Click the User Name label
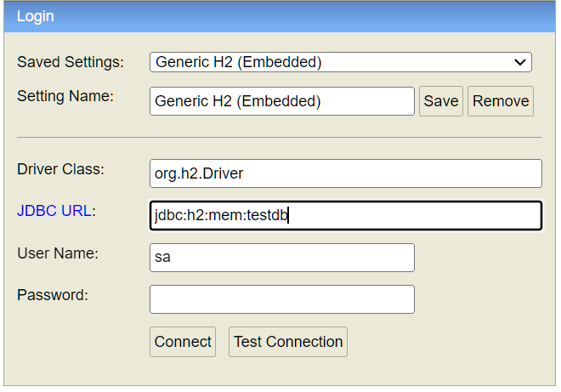This screenshot has height=392, width=561. 58,253
